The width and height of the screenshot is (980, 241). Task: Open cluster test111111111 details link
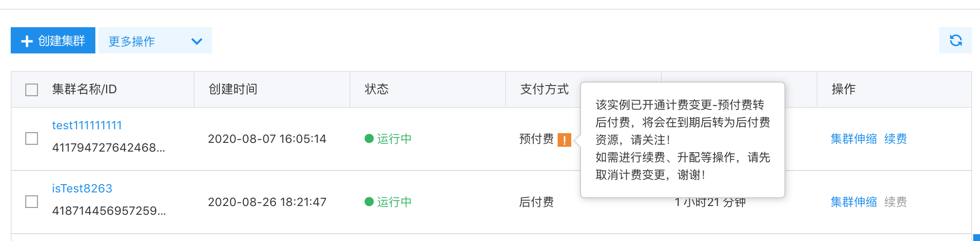click(x=87, y=125)
